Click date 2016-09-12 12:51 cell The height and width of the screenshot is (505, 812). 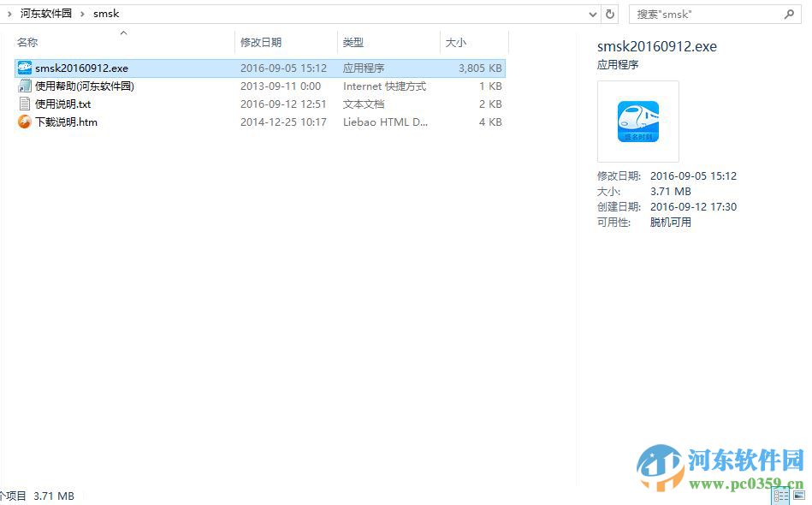(283, 104)
